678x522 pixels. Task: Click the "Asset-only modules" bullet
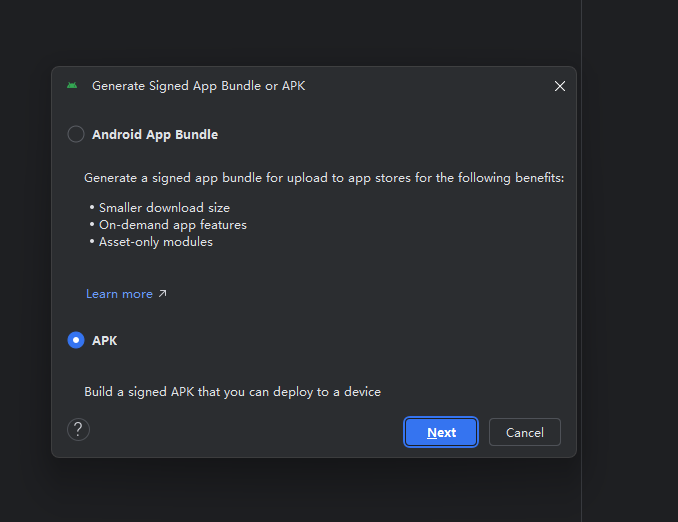(155, 242)
